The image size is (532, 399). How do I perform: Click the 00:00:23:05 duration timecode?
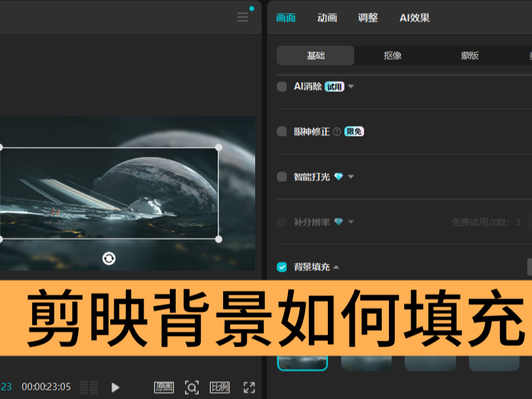tap(46, 387)
